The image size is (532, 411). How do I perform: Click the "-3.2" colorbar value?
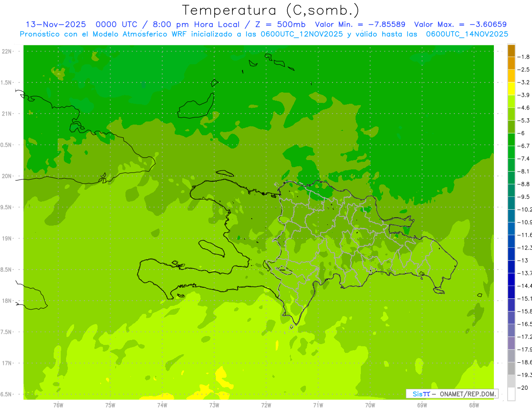[523, 82]
